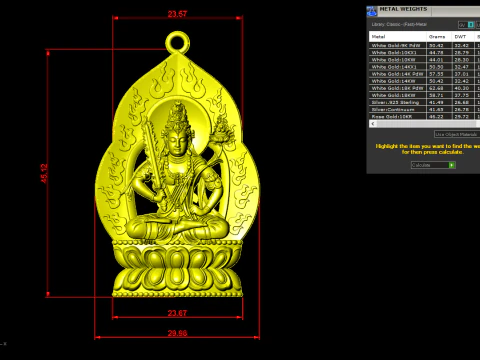The width and height of the screenshot is (480, 360).
Task: Click the 37.75 DWT value
Action: [462, 95]
